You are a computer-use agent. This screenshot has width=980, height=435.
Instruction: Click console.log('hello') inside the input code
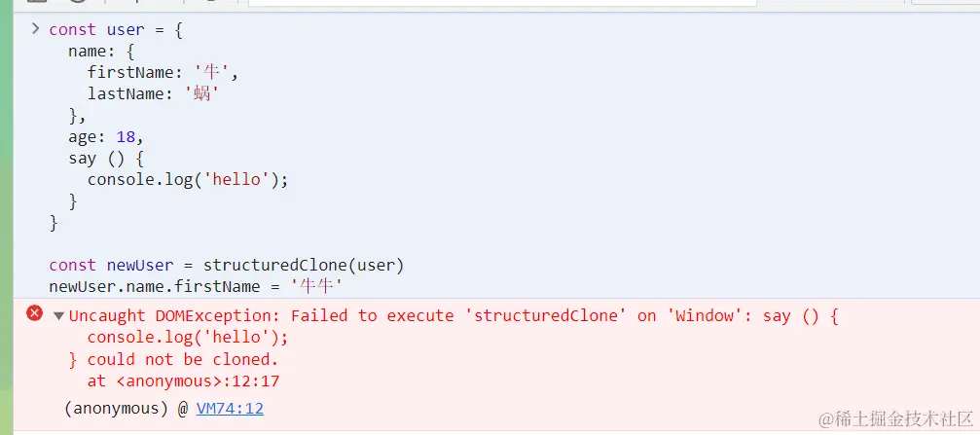[188, 179]
